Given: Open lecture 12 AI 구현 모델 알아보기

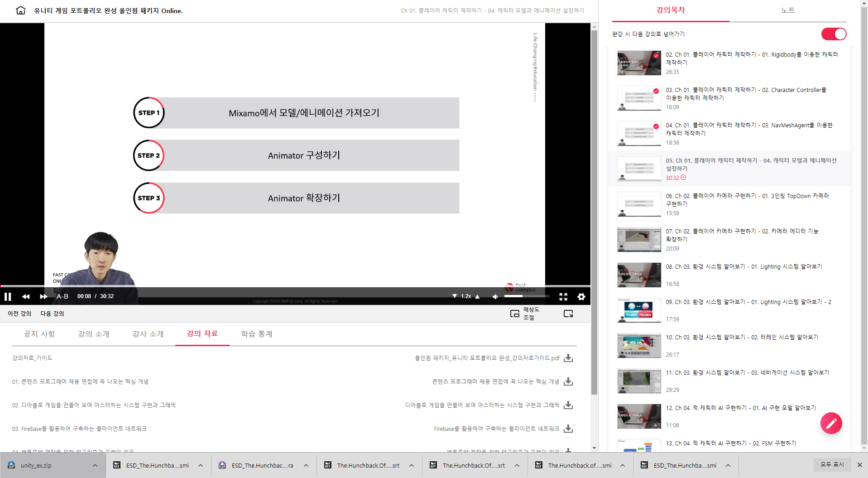Looking at the screenshot, I should pos(729,416).
